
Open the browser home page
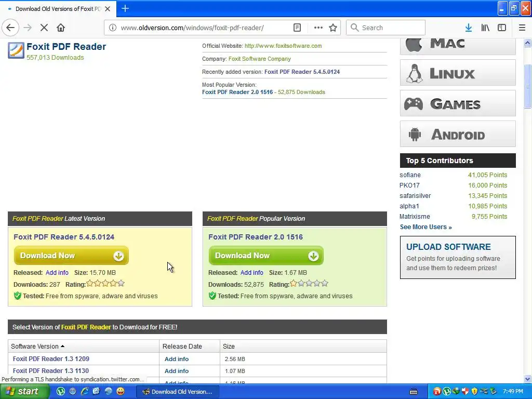coord(61,28)
